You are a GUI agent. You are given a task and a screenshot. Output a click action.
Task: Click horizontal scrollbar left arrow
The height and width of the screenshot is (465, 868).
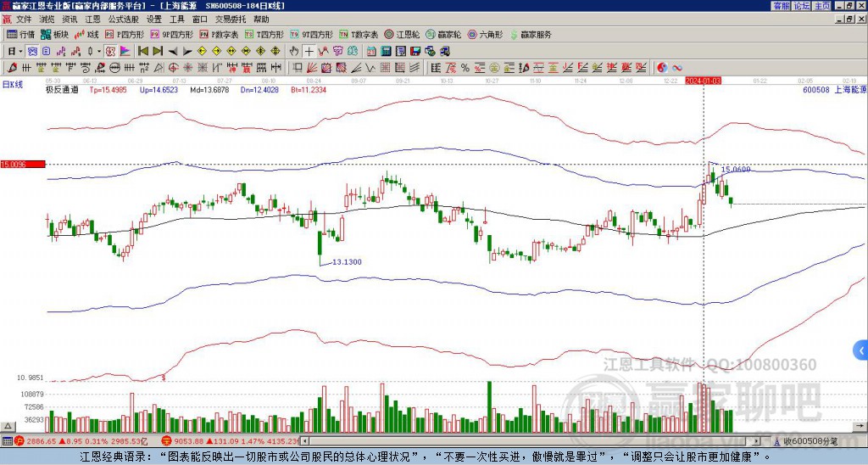tap(304, 441)
